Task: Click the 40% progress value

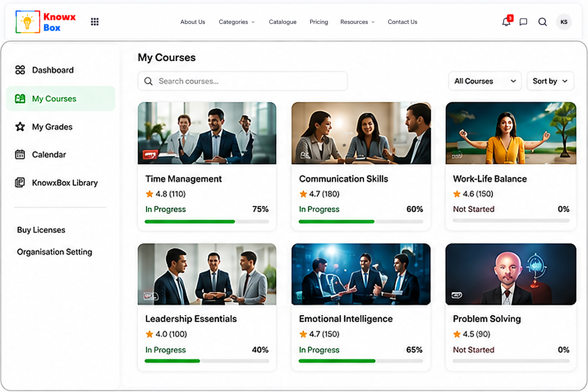Action: (x=260, y=350)
